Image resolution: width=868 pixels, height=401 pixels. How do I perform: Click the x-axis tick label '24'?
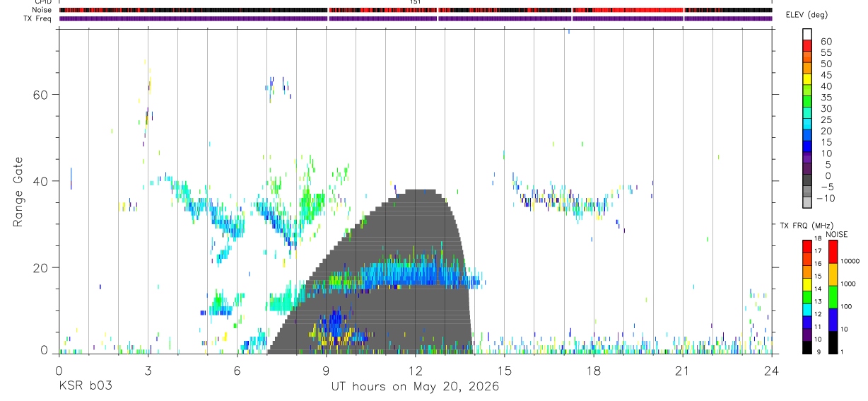click(x=771, y=370)
